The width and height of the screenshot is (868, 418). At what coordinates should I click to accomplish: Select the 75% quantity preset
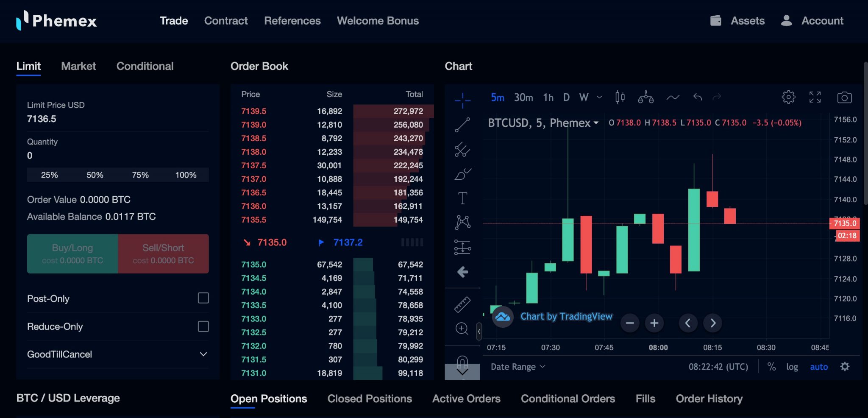pos(140,174)
